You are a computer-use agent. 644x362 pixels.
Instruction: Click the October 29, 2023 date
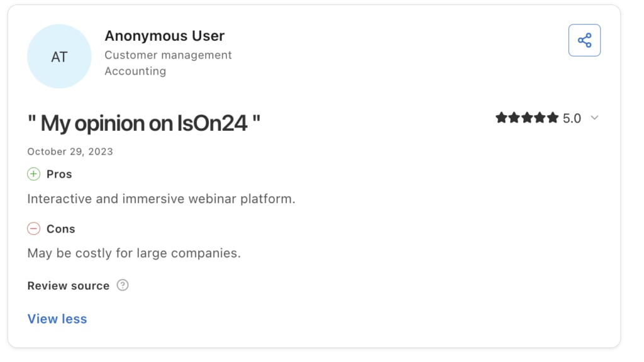tap(70, 152)
